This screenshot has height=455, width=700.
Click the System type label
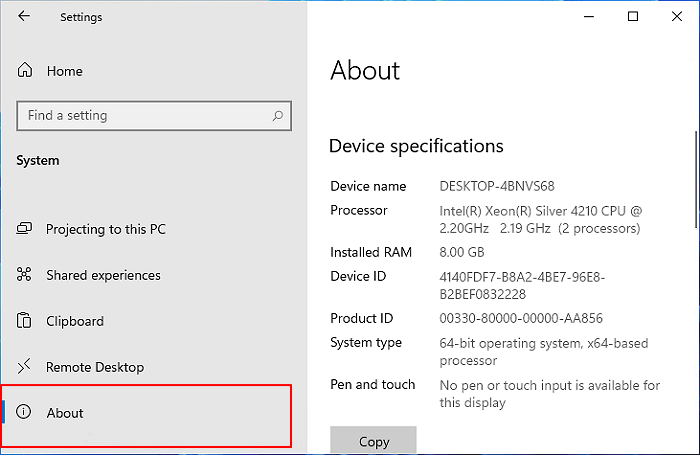point(366,342)
